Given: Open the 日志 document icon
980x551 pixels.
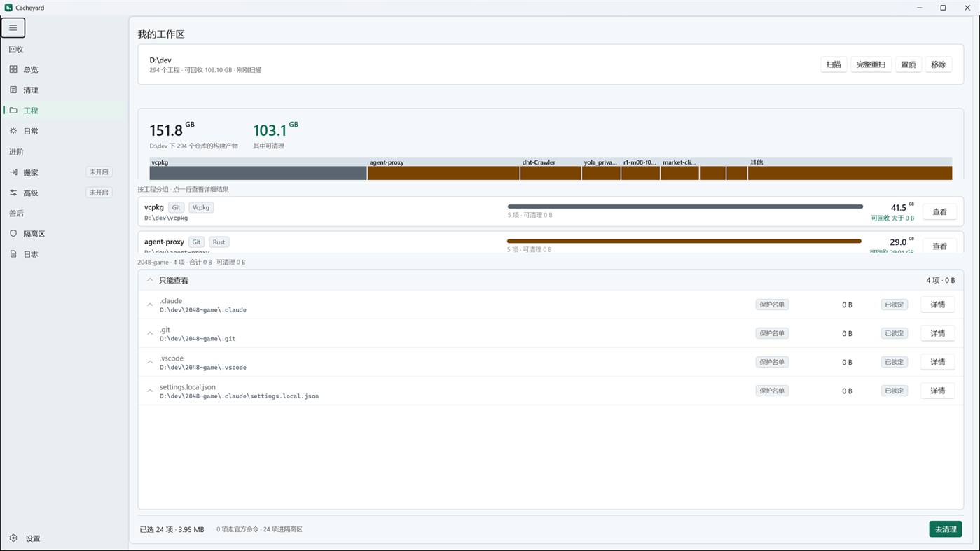Looking at the screenshot, I should pos(13,254).
